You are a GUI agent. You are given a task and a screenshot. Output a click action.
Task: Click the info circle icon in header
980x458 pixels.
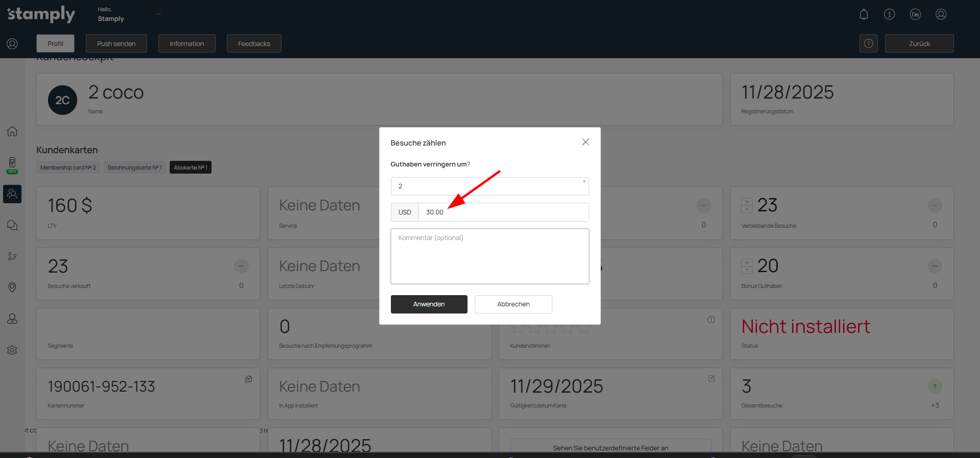[x=889, y=14]
